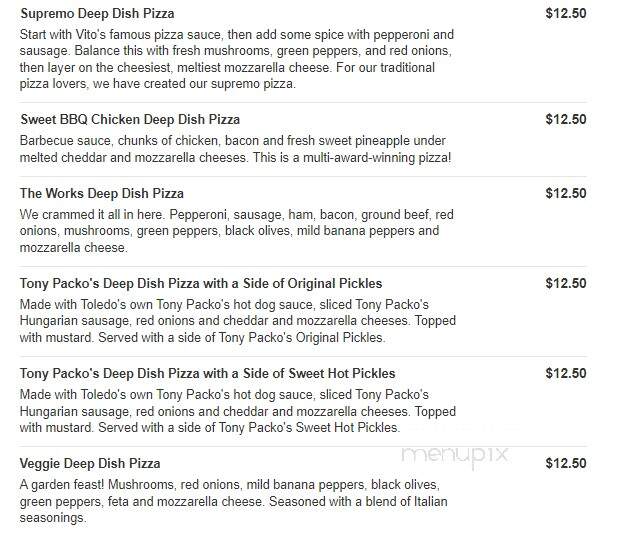
Task: Click the menupix watermark logo
Action: tap(455, 456)
